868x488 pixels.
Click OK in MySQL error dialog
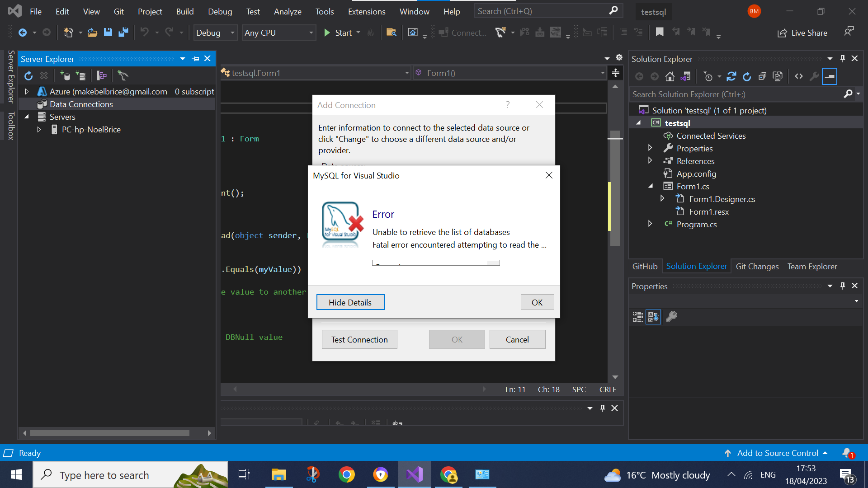coord(537,302)
